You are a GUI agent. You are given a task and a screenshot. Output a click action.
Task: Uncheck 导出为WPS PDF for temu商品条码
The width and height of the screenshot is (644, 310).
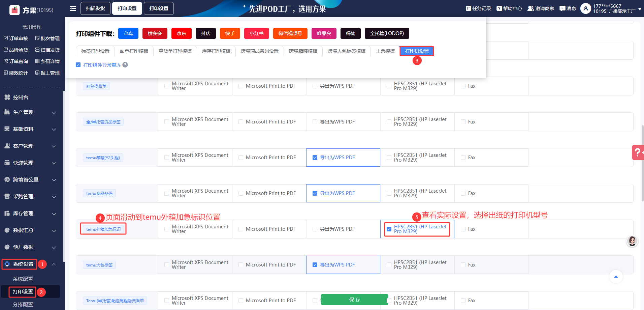[315, 193]
